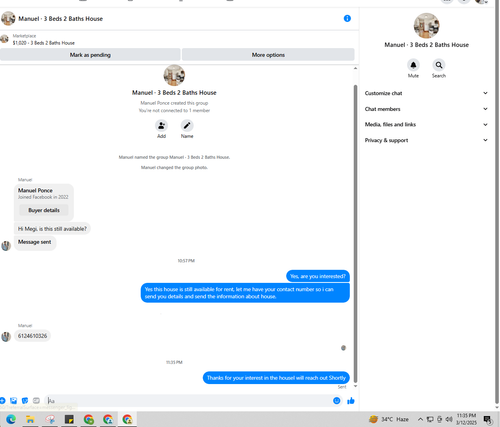Open Microsoft Edge from the taskbar
This screenshot has height=427, width=500.
[x=11, y=419]
